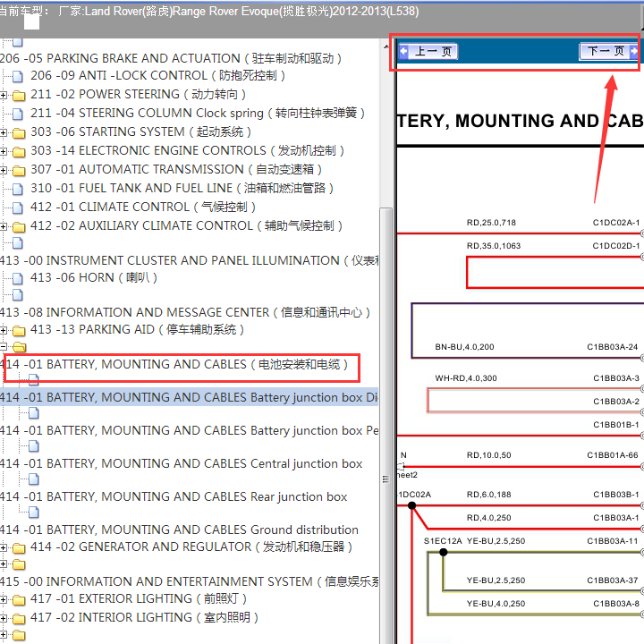
Task: Open 414-01 Rear junction box entry
Action: pos(174,497)
